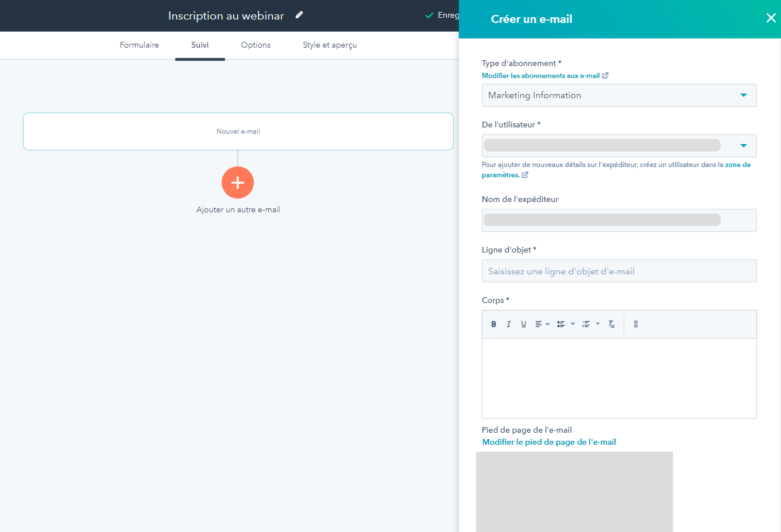Click the bulleted list icon
Viewport: 781px width, 532px height.
(x=561, y=324)
